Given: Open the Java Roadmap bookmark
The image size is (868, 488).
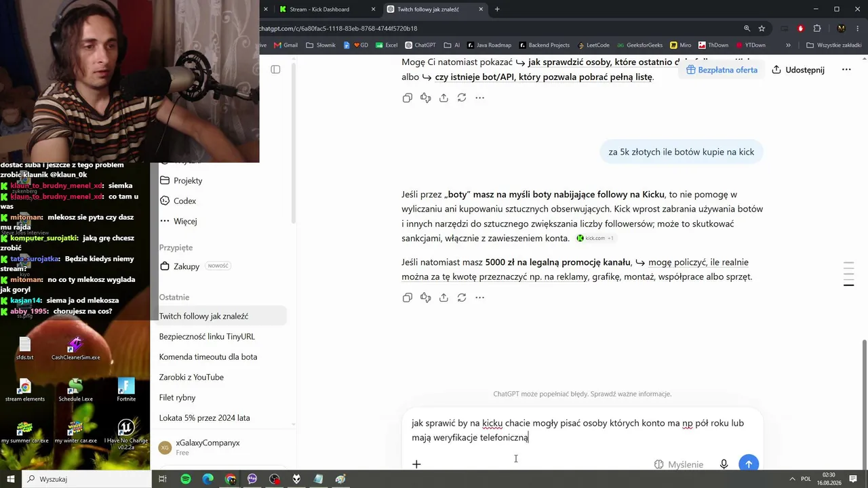Looking at the screenshot, I should click(489, 45).
